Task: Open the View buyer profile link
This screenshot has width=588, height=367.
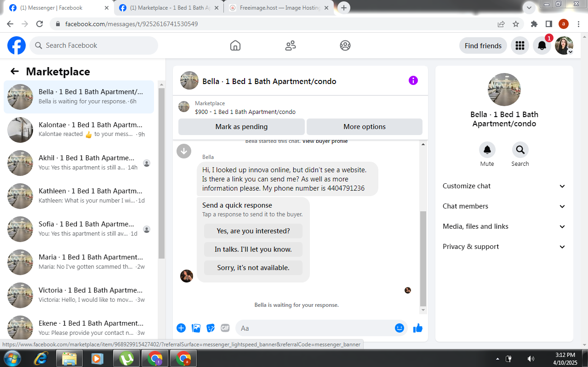Action: pos(325,141)
